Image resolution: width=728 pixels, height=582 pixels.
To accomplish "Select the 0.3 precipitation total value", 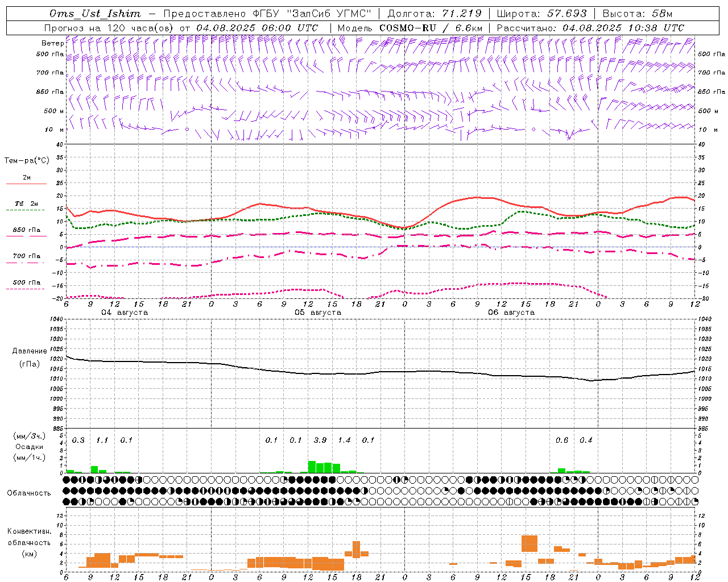I will click(x=78, y=440).
